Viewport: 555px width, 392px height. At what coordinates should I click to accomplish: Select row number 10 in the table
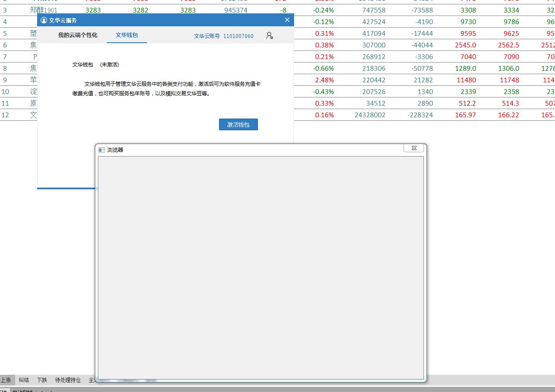pyautogui.click(x=5, y=91)
